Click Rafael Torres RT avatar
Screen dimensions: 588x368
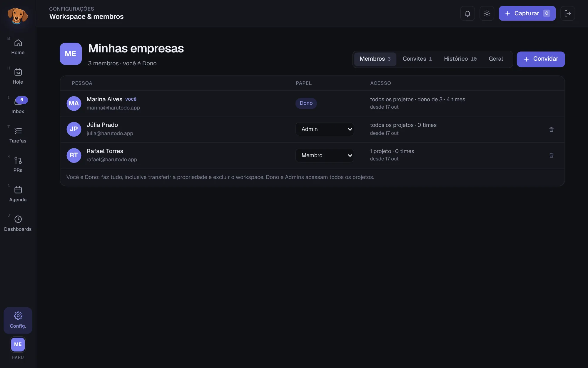74,155
